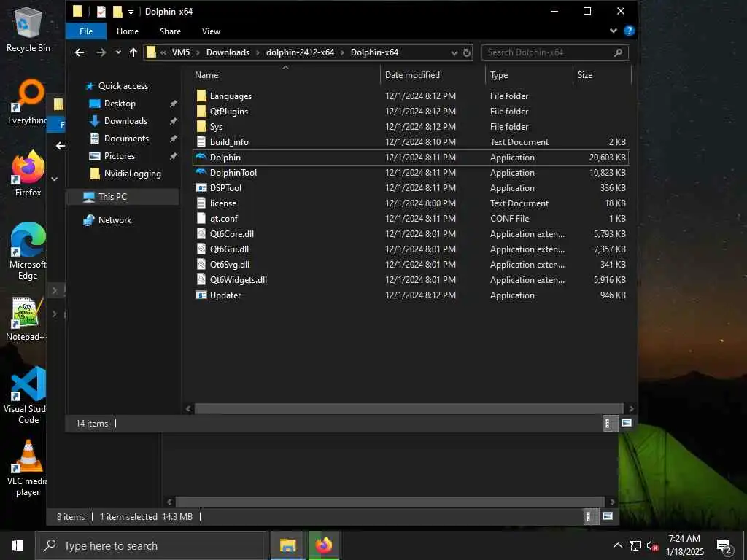This screenshot has height=560, width=747.
Task: Open Explorer Help question mark icon
Action: pyautogui.click(x=630, y=31)
